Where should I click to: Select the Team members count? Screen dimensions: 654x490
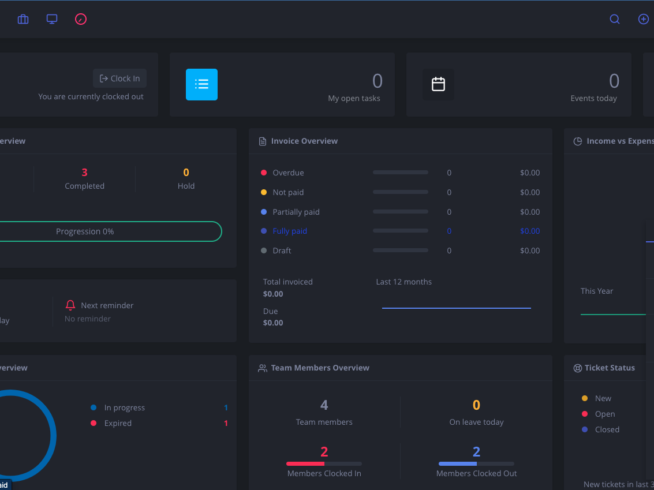[324, 405]
